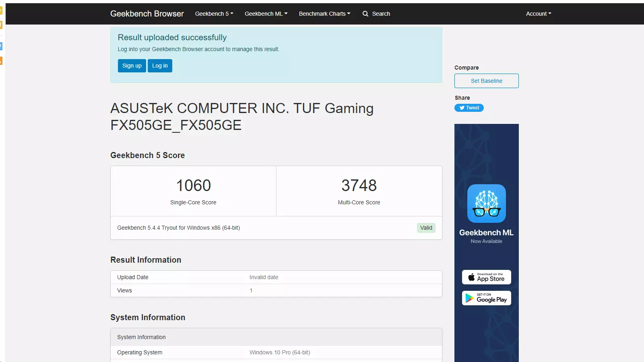644x362 pixels.
Task: Click the Google Play badge in the sidebar ad
Action: tap(486, 298)
